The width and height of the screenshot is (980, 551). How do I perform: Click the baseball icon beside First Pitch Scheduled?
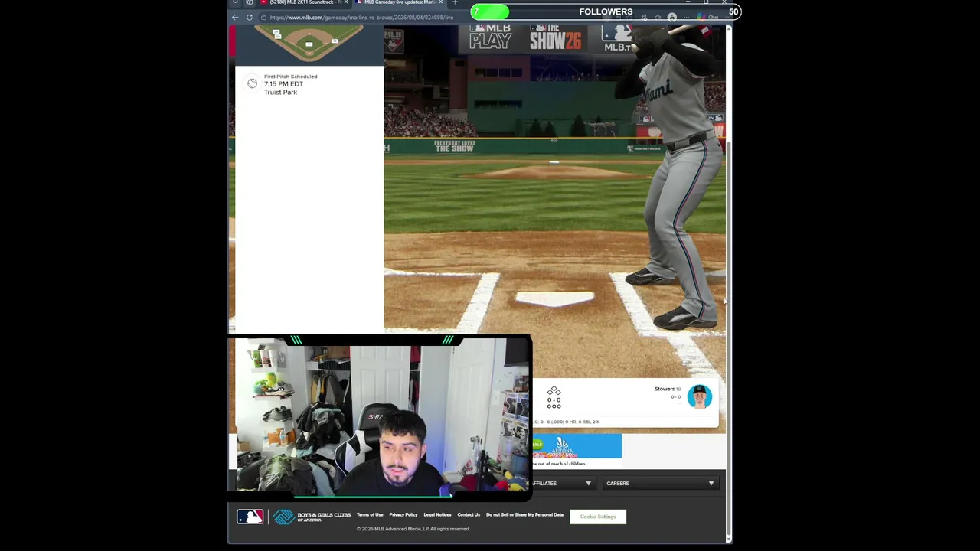(252, 83)
